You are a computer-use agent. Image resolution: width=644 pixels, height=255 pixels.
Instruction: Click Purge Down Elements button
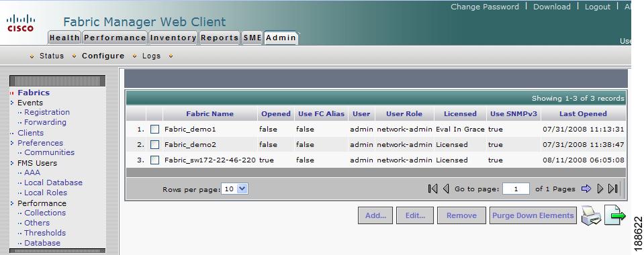[x=533, y=215]
